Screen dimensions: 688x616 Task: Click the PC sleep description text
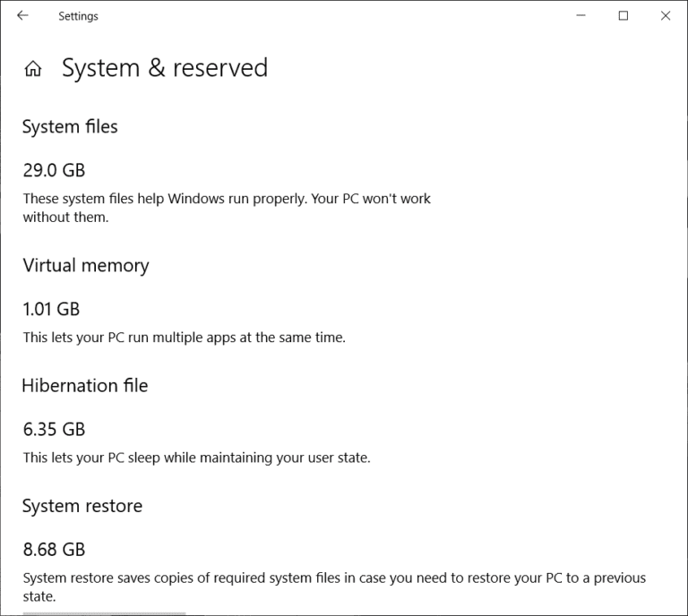[196, 458]
